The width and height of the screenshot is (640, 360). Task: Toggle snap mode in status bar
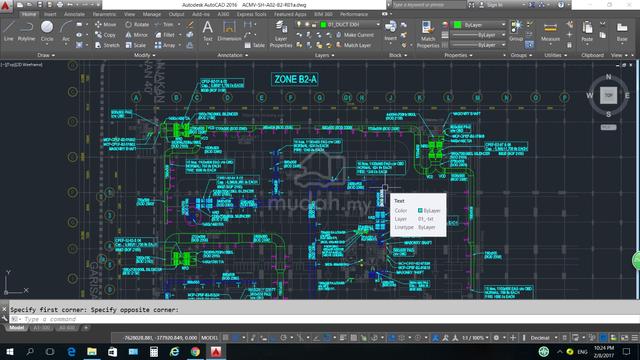click(236, 338)
